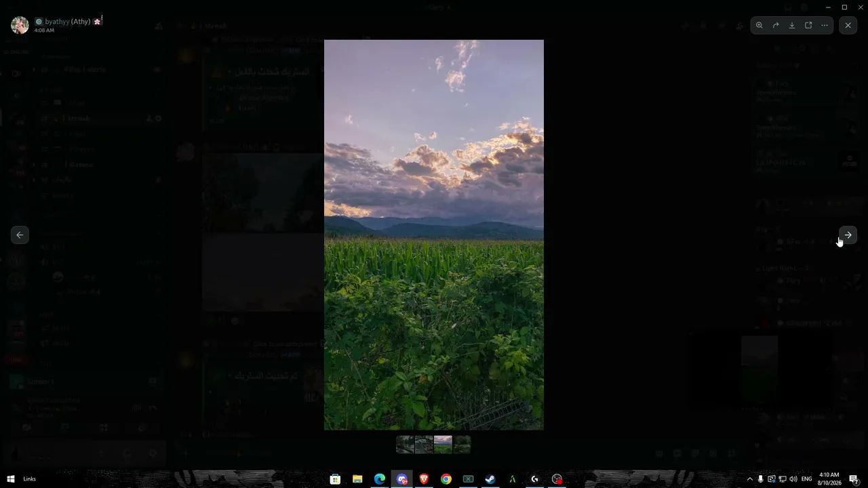Forward the image using the arrow icon

(776, 26)
